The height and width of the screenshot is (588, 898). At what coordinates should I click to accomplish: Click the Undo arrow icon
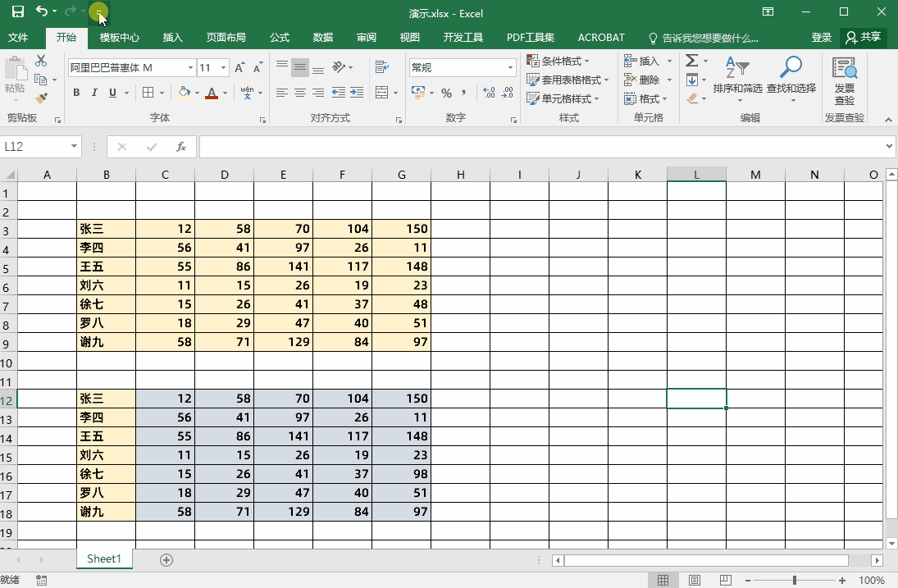coord(42,11)
